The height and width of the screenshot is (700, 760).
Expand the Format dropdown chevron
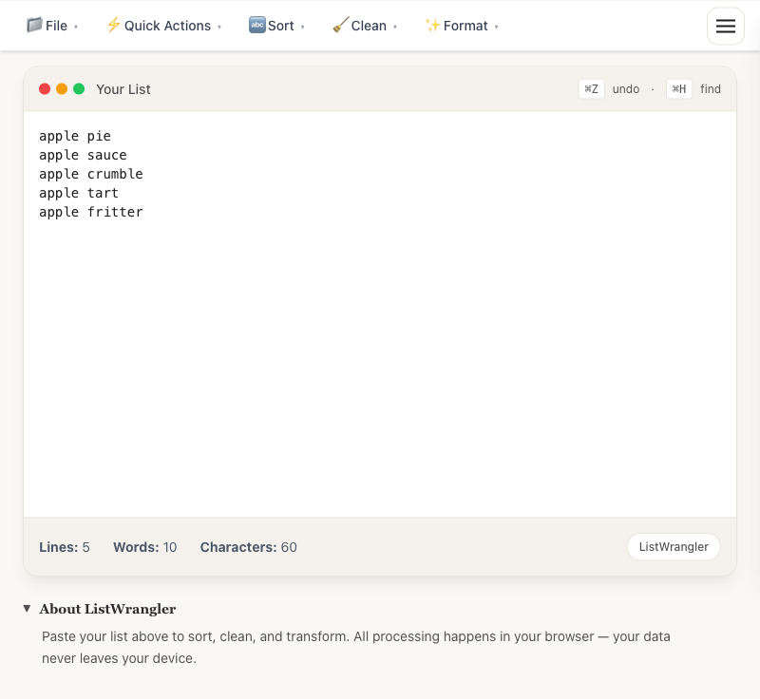(x=495, y=28)
